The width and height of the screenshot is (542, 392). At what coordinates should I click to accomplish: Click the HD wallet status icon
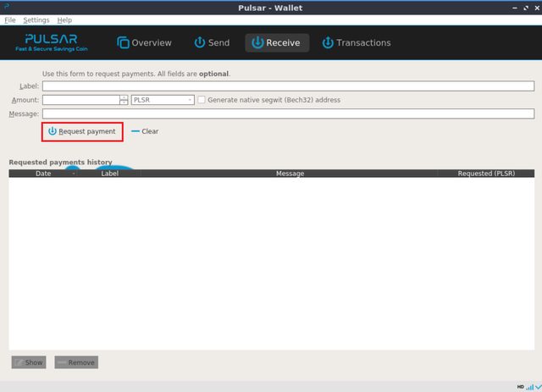(521, 387)
